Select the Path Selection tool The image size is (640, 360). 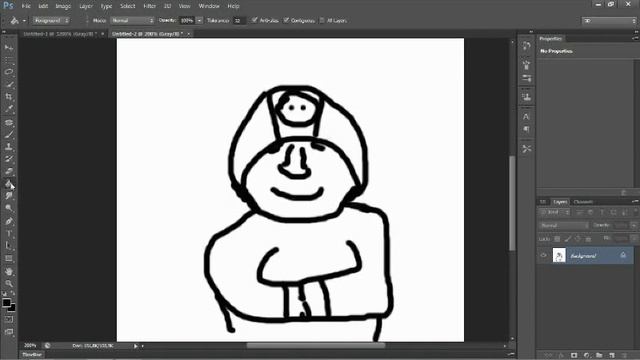point(9,246)
